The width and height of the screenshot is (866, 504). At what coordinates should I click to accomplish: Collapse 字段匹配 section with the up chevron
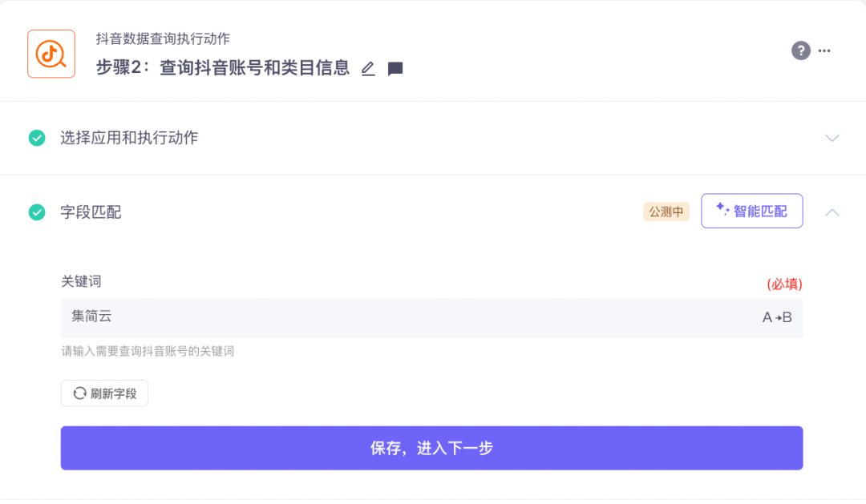coord(832,212)
